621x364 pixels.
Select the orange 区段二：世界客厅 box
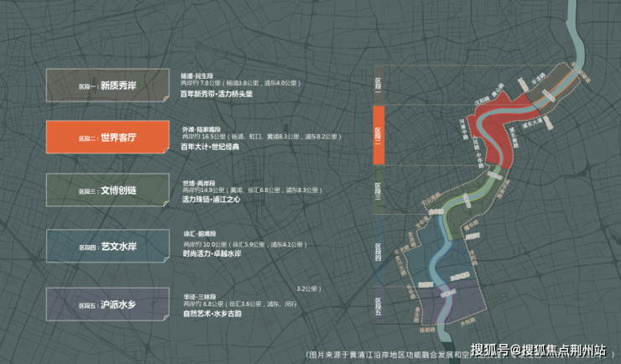point(107,137)
